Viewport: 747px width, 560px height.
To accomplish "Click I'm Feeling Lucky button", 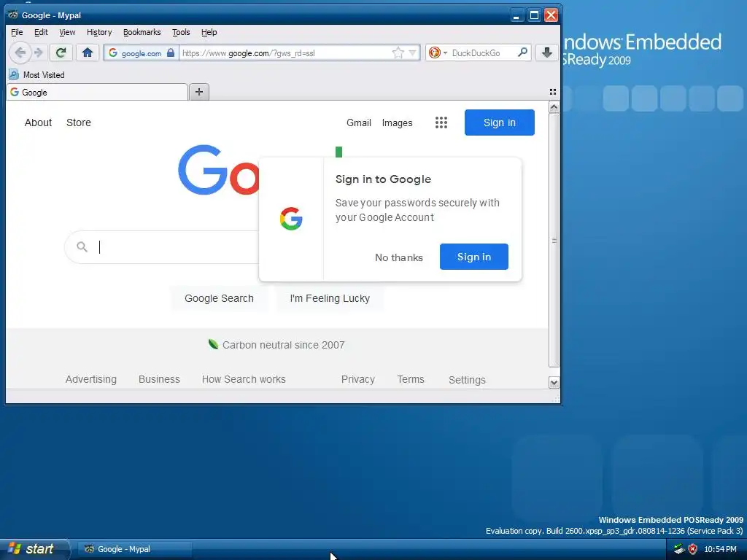I will pyautogui.click(x=330, y=298).
